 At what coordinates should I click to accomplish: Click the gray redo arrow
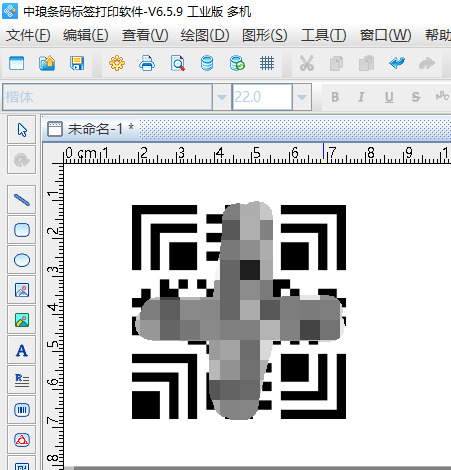point(427,63)
